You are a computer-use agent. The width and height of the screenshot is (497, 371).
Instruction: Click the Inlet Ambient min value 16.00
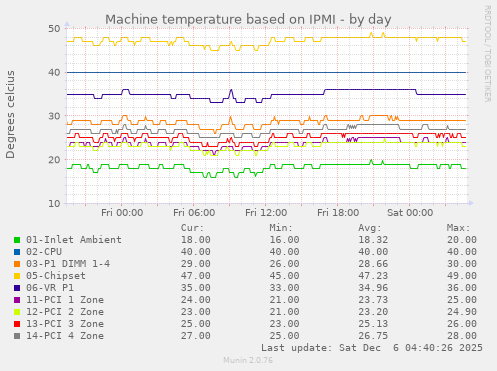point(284,240)
